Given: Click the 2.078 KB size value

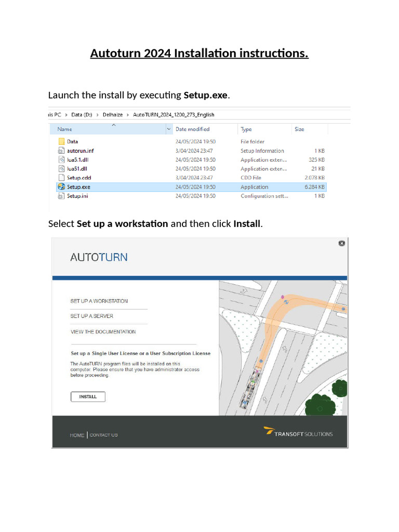Looking at the screenshot, I should pos(314,178).
